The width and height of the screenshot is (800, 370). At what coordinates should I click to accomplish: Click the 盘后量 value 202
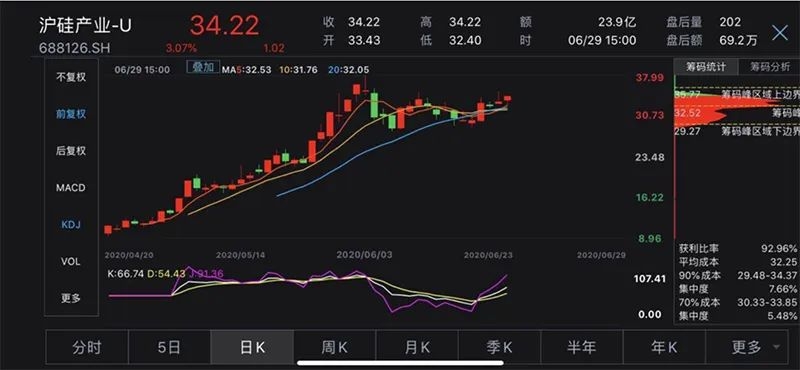[730, 22]
